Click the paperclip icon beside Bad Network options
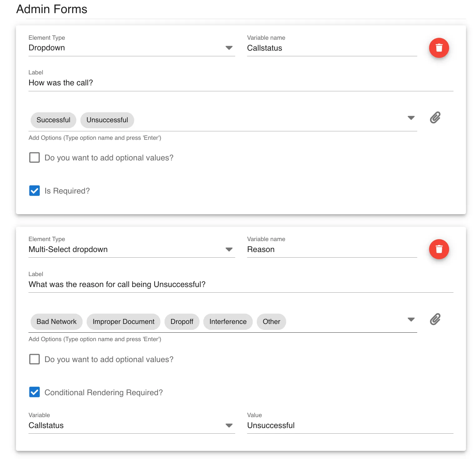This screenshot has width=476, height=459. (x=435, y=319)
